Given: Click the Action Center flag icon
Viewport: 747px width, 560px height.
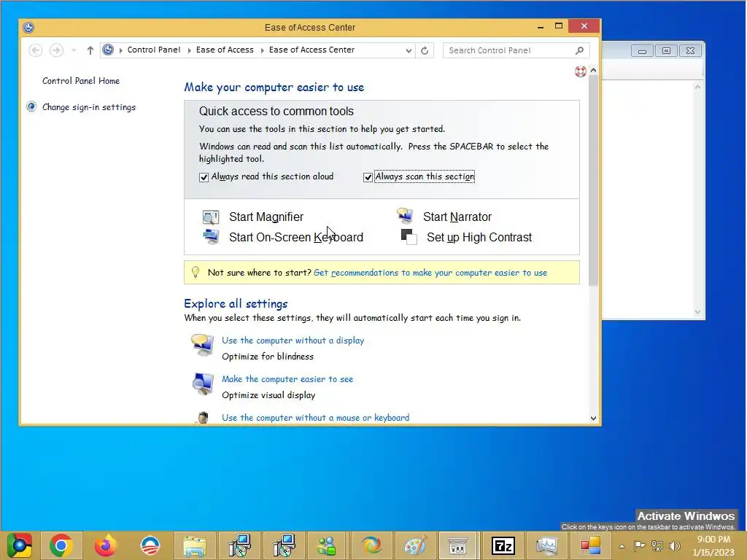Looking at the screenshot, I should coord(639,546).
